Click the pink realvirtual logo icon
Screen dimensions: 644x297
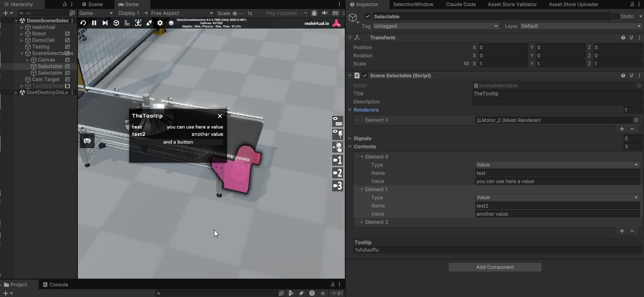tap(337, 23)
